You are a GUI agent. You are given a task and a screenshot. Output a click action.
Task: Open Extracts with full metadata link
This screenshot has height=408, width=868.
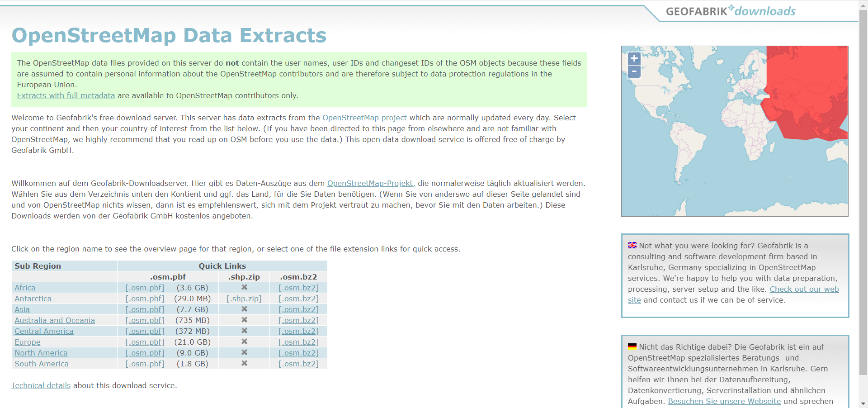[66, 95]
